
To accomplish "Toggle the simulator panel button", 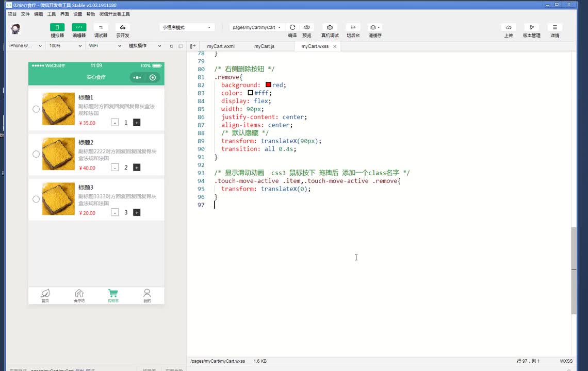I will tap(57, 27).
